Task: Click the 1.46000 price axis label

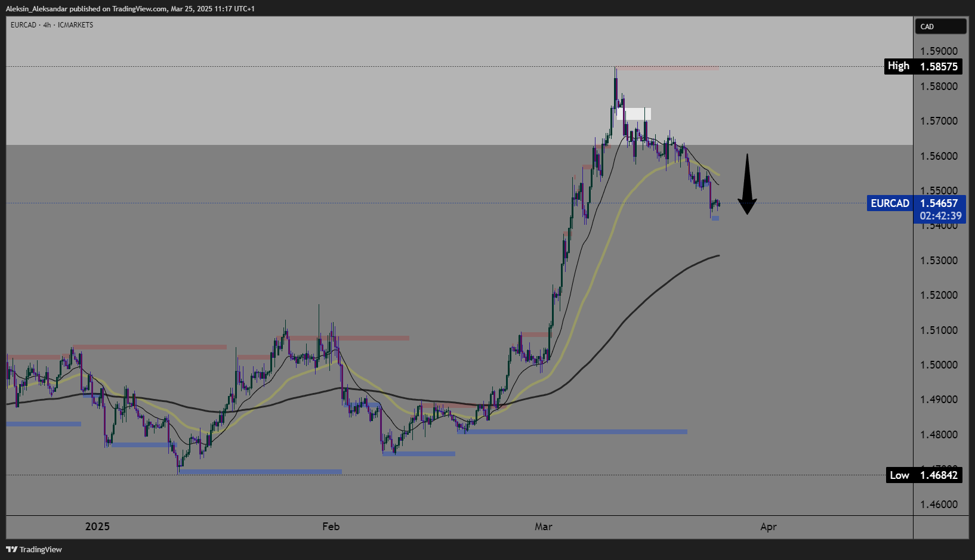Action: coord(939,505)
